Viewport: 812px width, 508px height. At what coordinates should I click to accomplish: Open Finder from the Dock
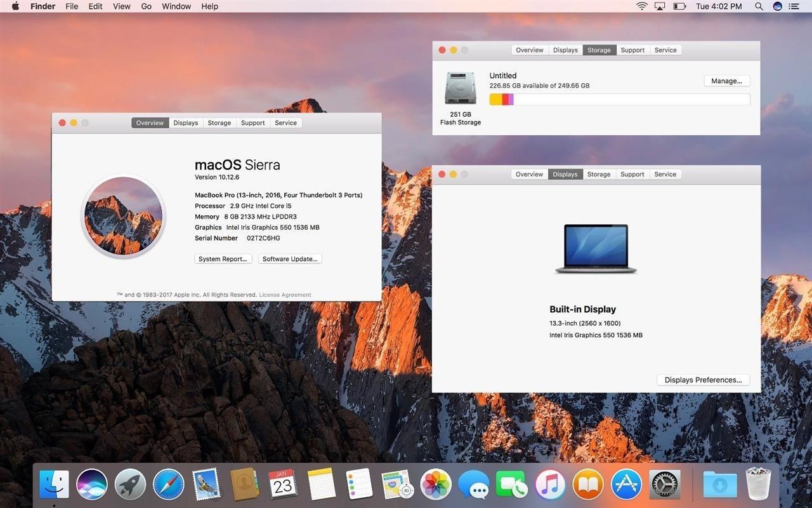(x=54, y=485)
